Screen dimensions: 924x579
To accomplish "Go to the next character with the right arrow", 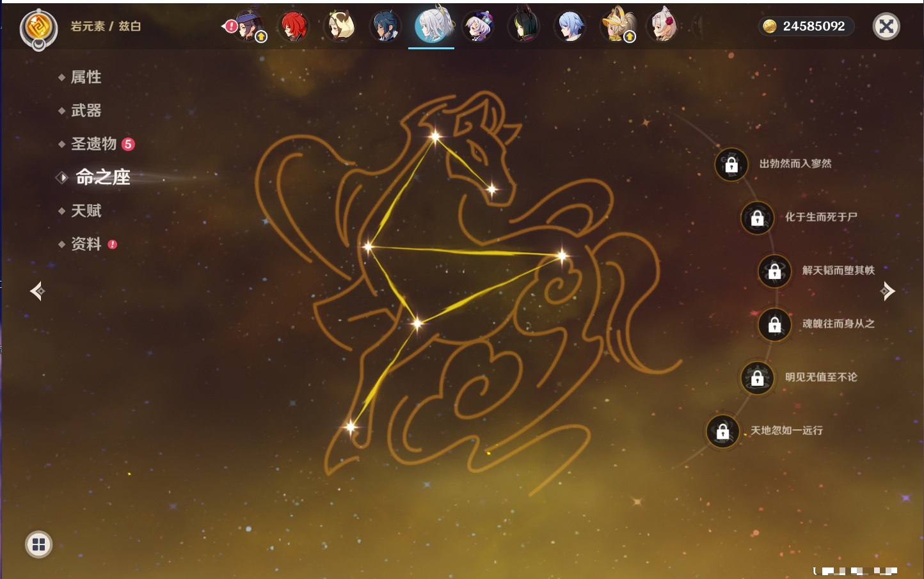I will pos(887,291).
